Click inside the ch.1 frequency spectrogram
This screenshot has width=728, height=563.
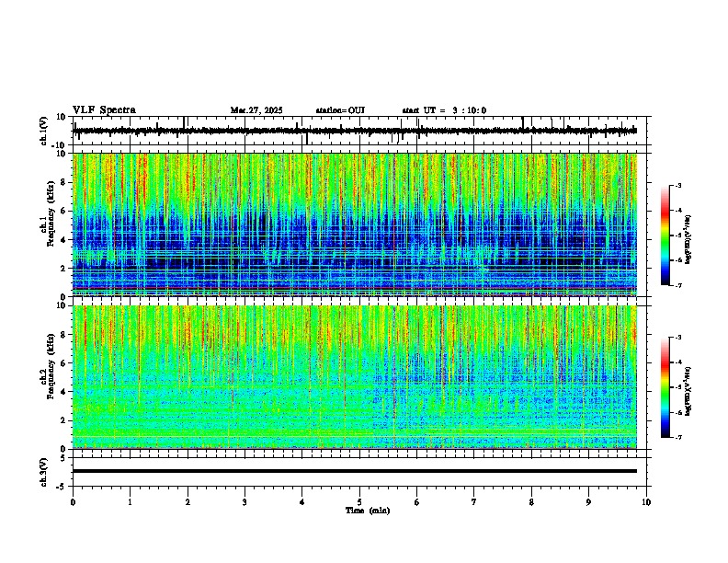tap(355, 224)
